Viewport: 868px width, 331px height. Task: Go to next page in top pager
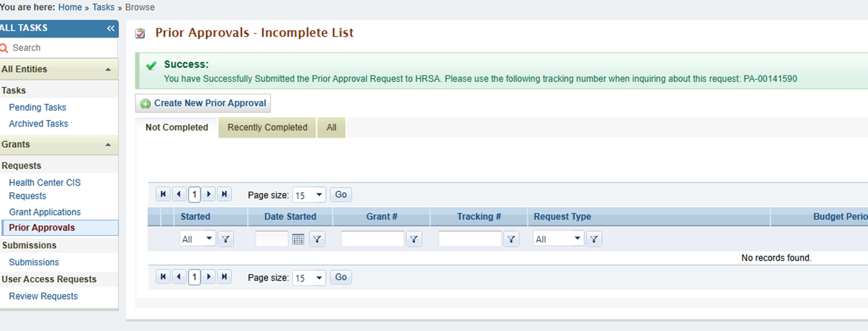point(209,194)
